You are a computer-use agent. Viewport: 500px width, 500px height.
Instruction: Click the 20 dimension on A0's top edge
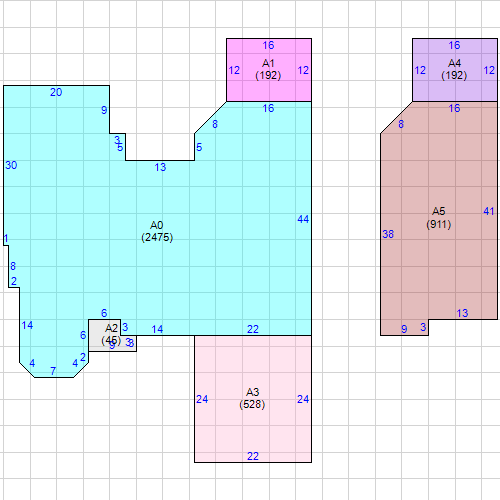click(x=56, y=92)
